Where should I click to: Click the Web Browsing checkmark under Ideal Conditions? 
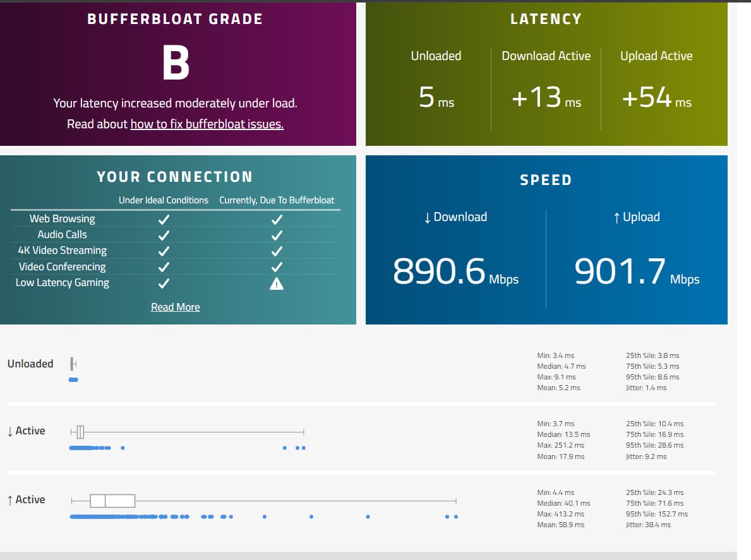coord(164,219)
